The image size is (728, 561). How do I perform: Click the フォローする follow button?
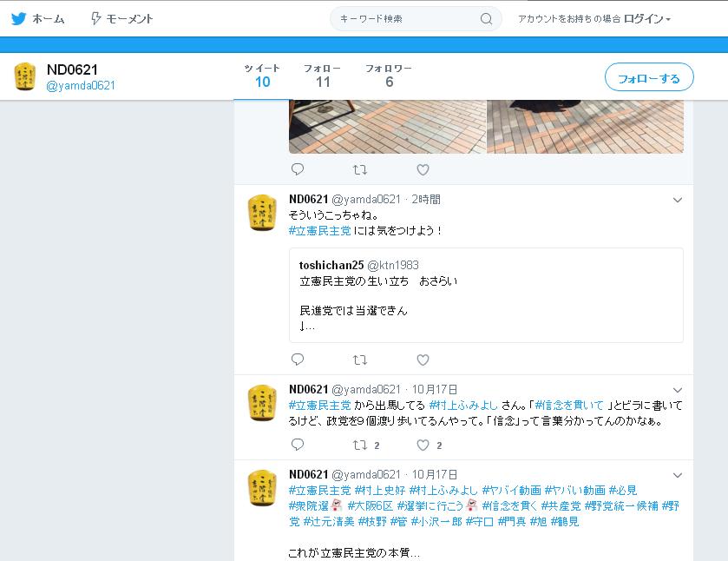649,77
